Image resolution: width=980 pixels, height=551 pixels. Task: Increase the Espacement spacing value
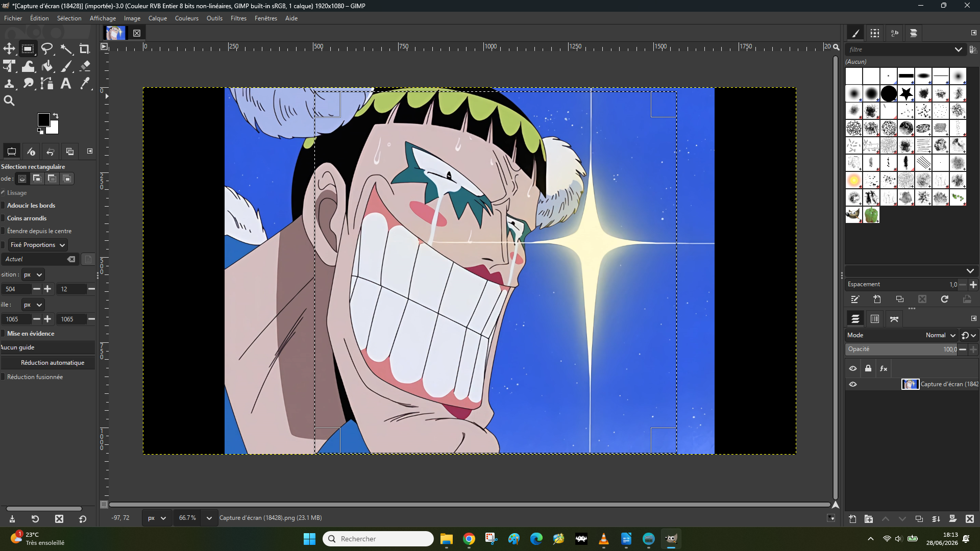[x=973, y=285]
